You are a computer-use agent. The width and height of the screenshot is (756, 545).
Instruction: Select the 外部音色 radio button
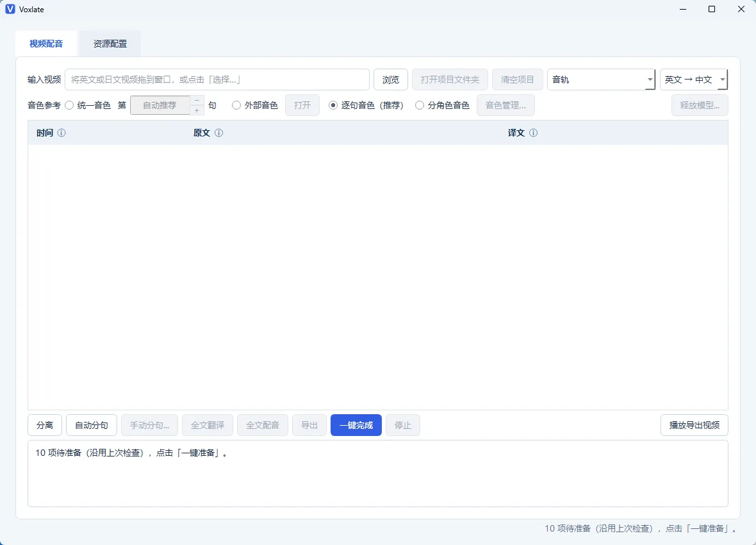pos(236,105)
